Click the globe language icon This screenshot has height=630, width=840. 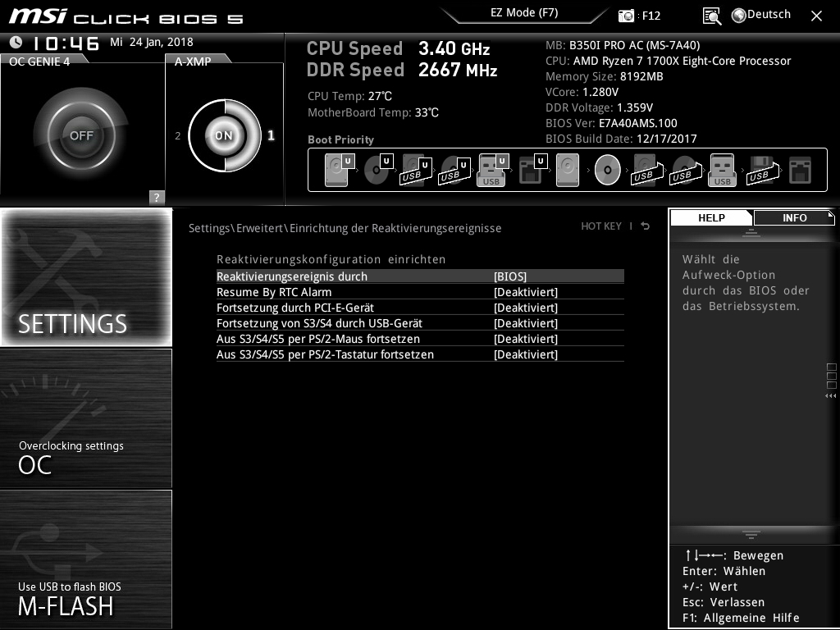pos(739,16)
